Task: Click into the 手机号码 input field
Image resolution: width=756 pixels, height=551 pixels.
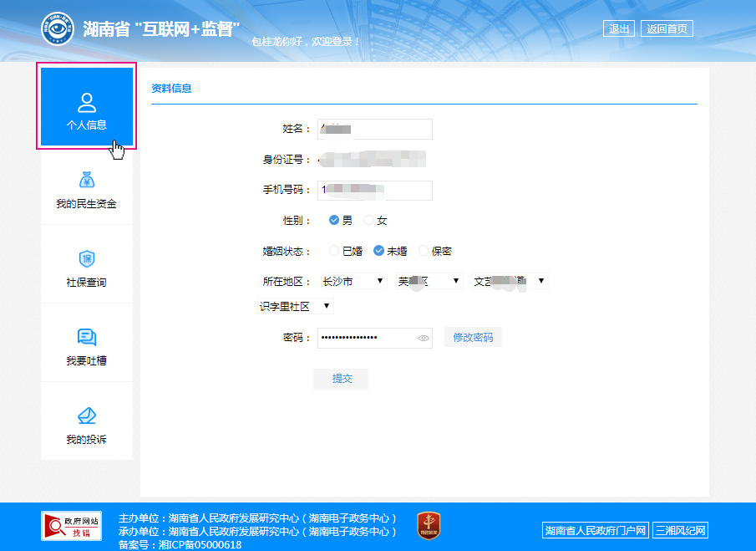Action: click(x=376, y=191)
